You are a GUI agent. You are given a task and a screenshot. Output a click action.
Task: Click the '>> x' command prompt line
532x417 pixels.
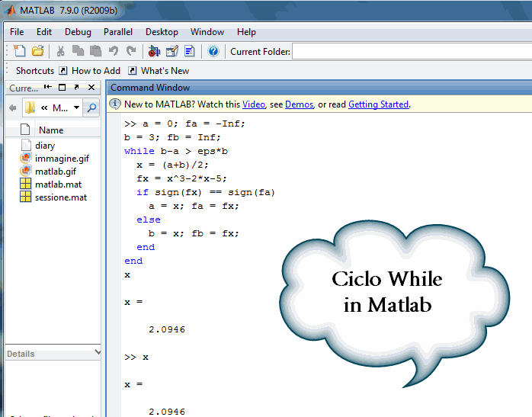pyautogui.click(x=136, y=358)
